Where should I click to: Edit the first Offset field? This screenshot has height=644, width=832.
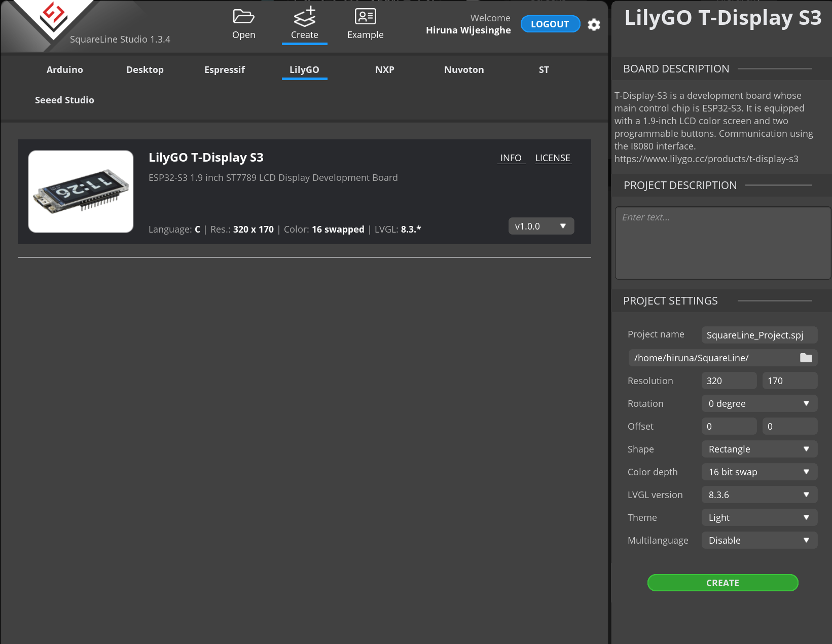click(x=729, y=426)
